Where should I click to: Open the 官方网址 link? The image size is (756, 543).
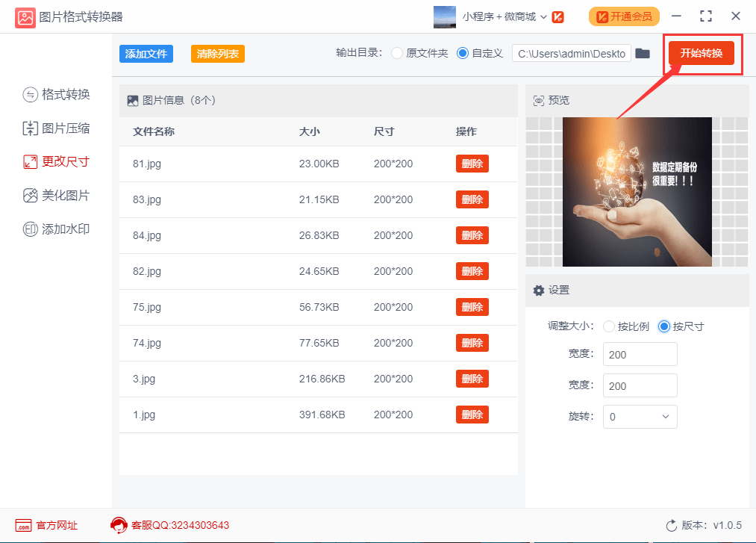46,525
